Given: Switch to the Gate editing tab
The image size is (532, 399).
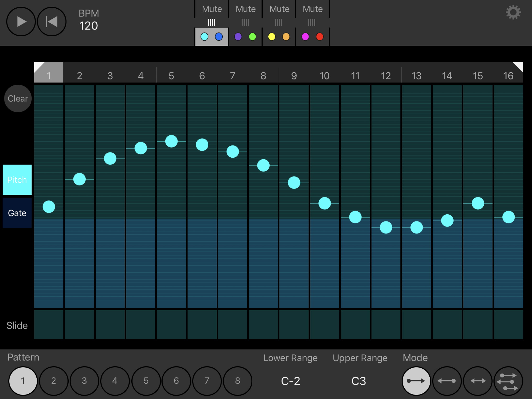Looking at the screenshot, I should point(17,213).
